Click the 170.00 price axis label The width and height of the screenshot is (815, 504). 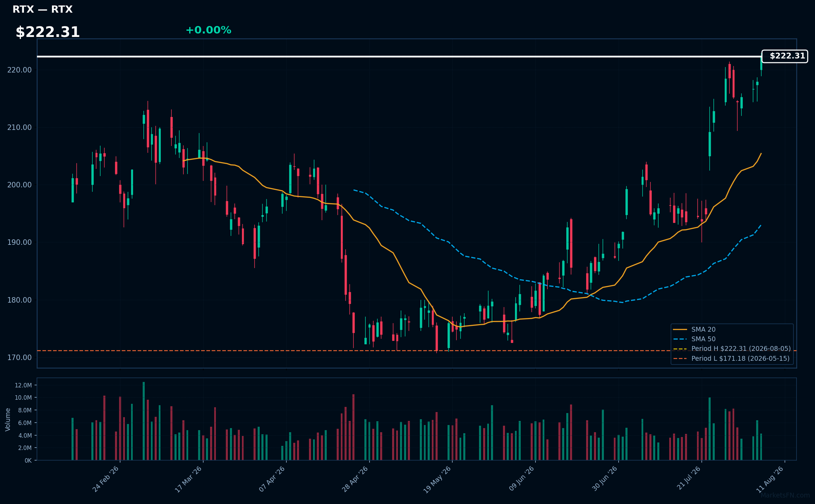[x=20, y=357]
